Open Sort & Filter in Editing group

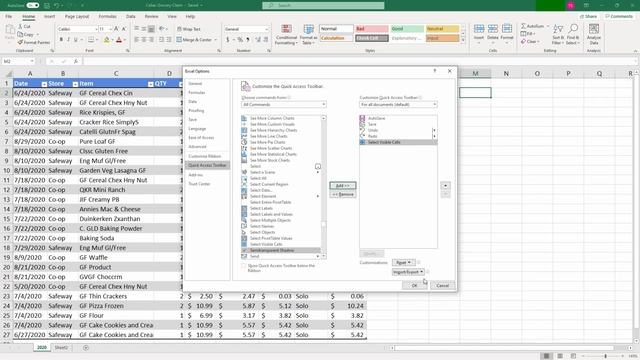558,34
